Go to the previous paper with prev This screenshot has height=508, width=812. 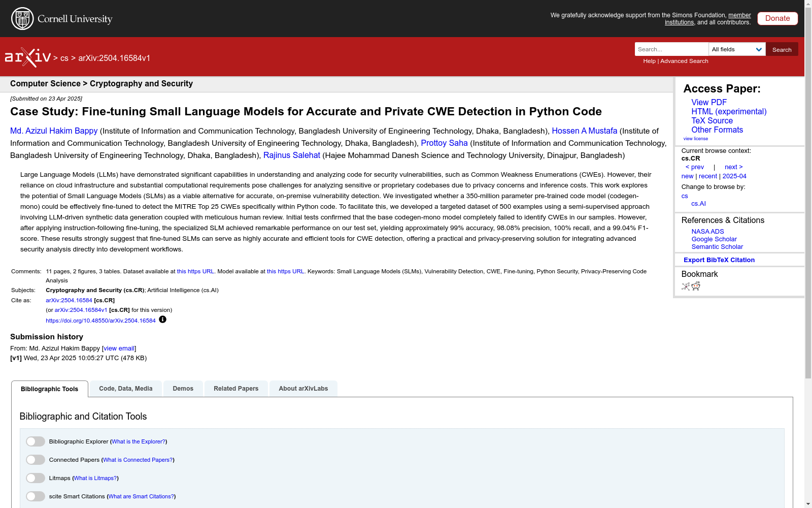pos(695,167)
